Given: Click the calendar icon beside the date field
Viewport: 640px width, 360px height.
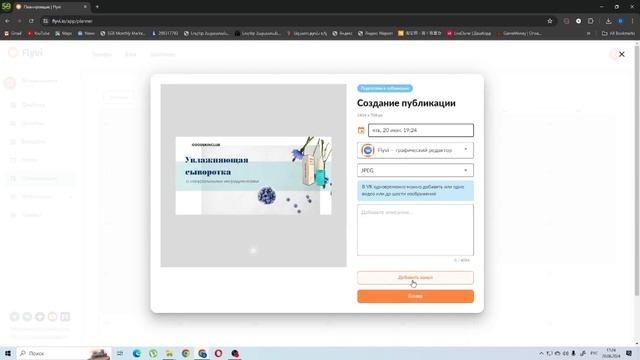Looking at the screenshot, I should coord(361,130).
